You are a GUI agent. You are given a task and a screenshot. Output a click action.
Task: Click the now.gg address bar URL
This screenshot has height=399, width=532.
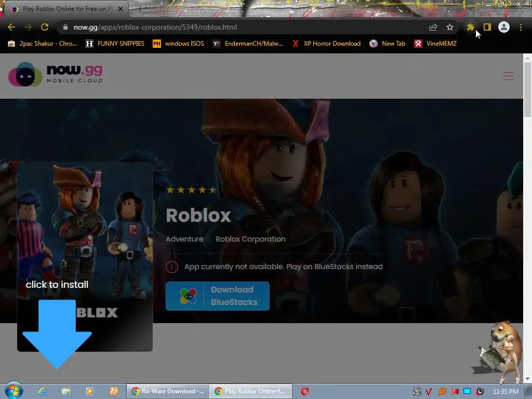tap(155, 27)
